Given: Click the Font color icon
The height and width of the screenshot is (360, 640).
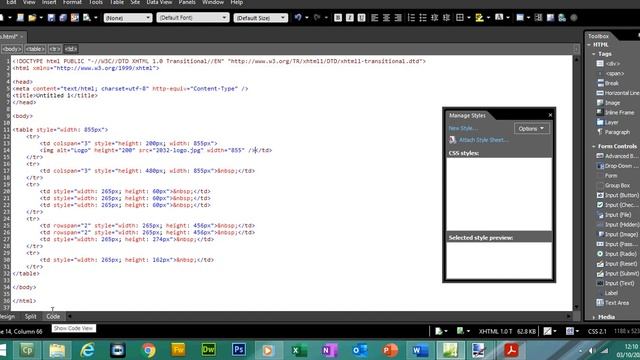Looking at the screenshot, I should pyautogui.click(x=499, y=18).
